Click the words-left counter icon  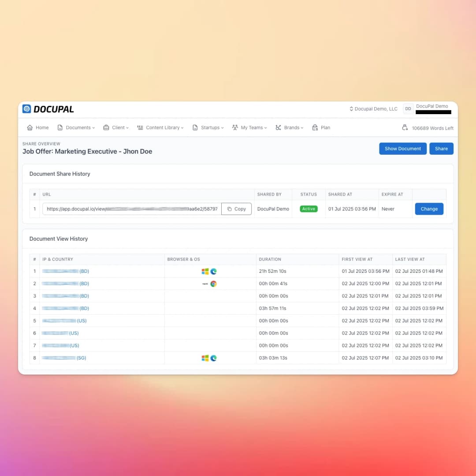pyautogui.click(x=405, y=127)
